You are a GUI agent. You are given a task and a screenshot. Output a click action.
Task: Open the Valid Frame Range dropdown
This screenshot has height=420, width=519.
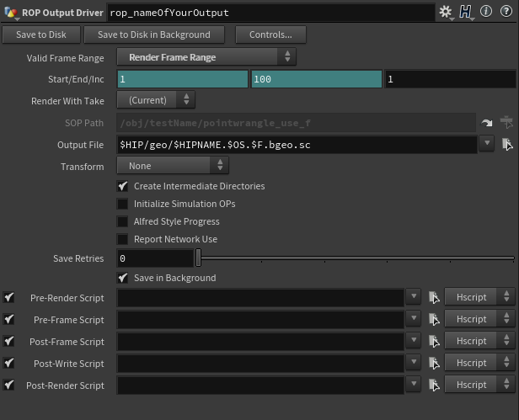206,57
